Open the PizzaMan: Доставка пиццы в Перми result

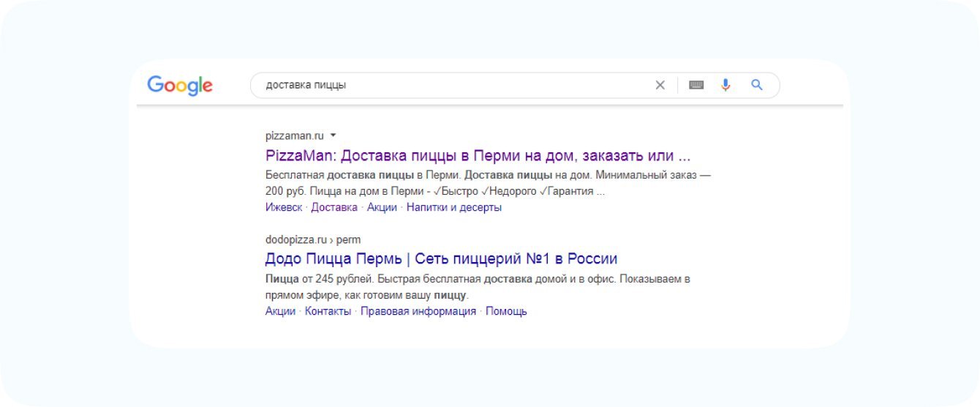(x=478, y=156)
